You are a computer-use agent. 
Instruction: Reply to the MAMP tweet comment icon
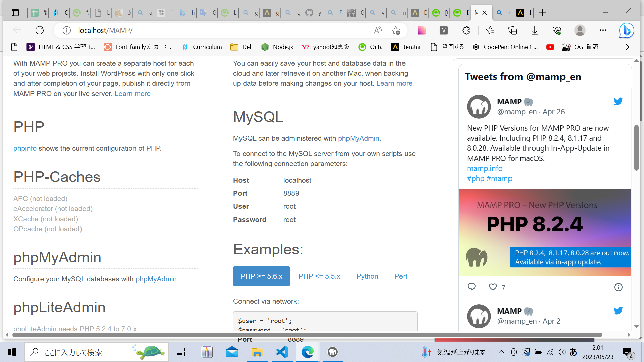[472, 287]
